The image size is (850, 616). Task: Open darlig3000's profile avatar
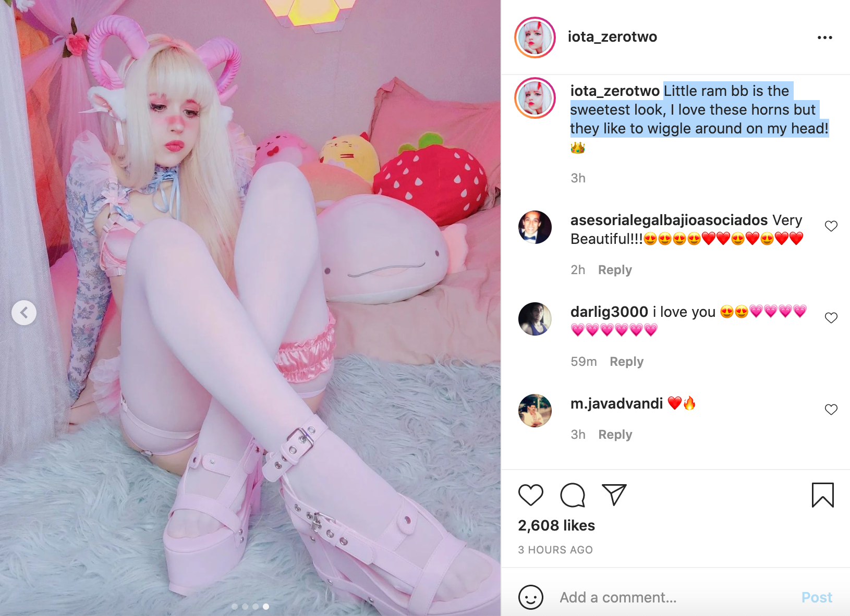pyautogui.click(x=535, y=319)
